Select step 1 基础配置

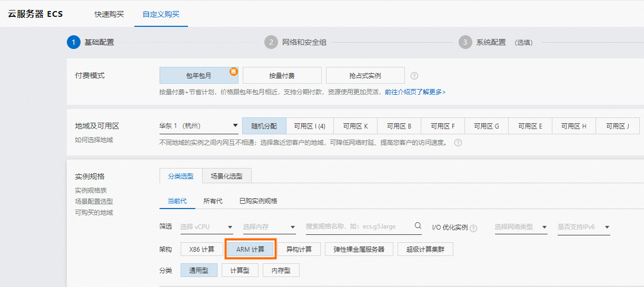point(90,42)
